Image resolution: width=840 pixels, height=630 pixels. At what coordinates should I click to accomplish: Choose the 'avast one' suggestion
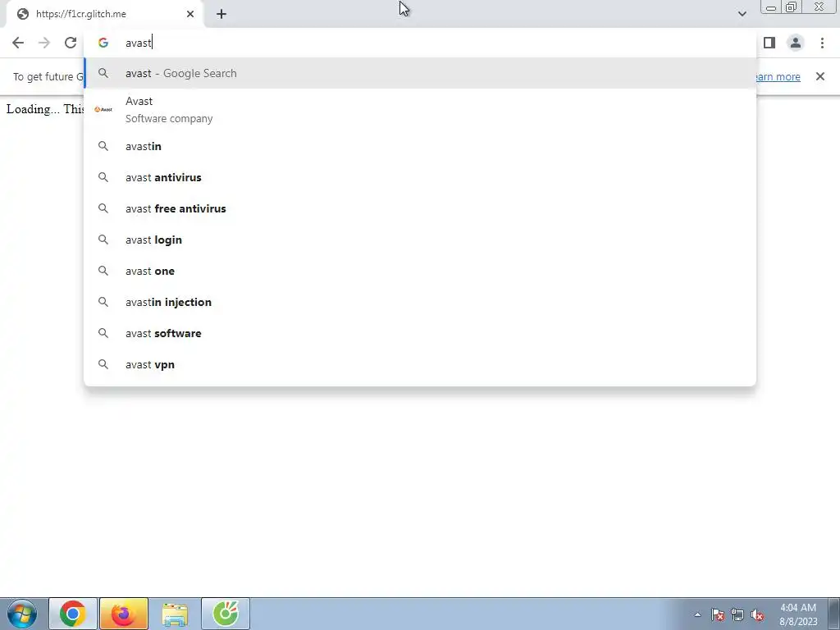point(420,271)
